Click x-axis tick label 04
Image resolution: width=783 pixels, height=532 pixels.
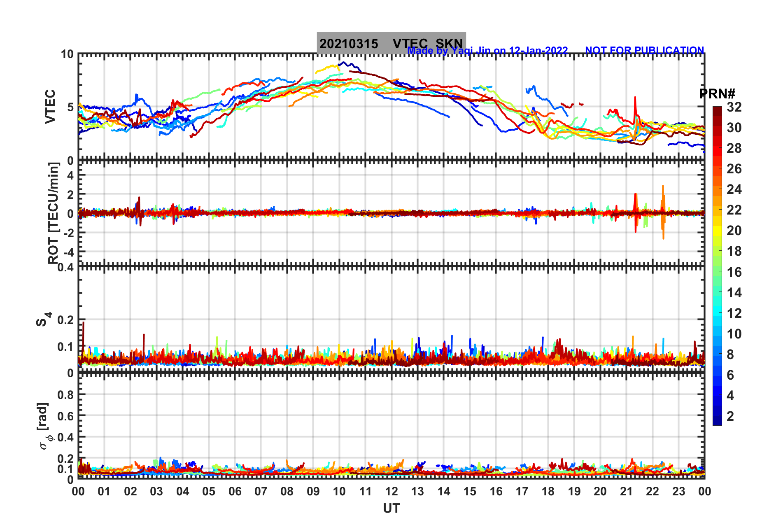click(183, 491)
